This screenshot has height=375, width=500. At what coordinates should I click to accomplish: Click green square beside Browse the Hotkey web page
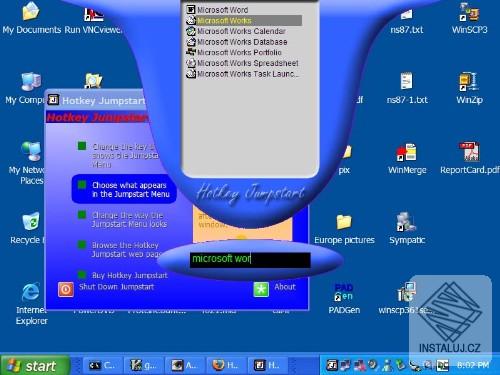tap(82, 245)
